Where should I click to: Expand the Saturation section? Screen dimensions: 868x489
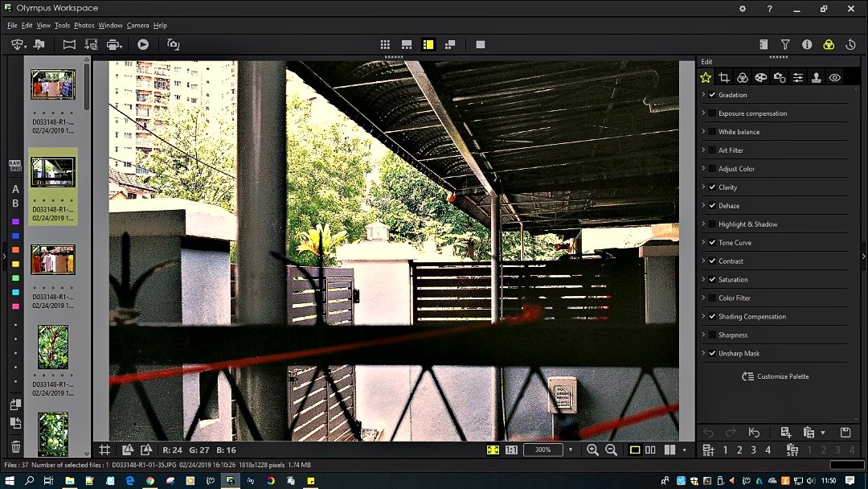click(703, 279)
